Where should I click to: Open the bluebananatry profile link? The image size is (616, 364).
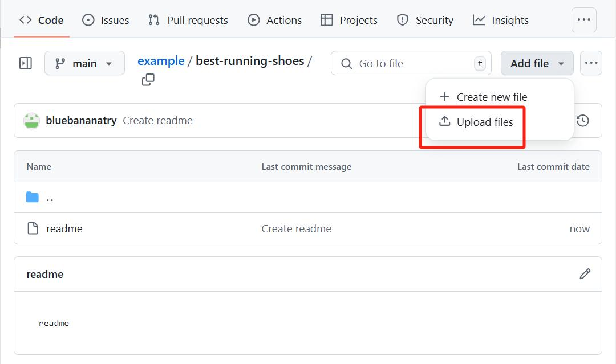pos(81,120)
